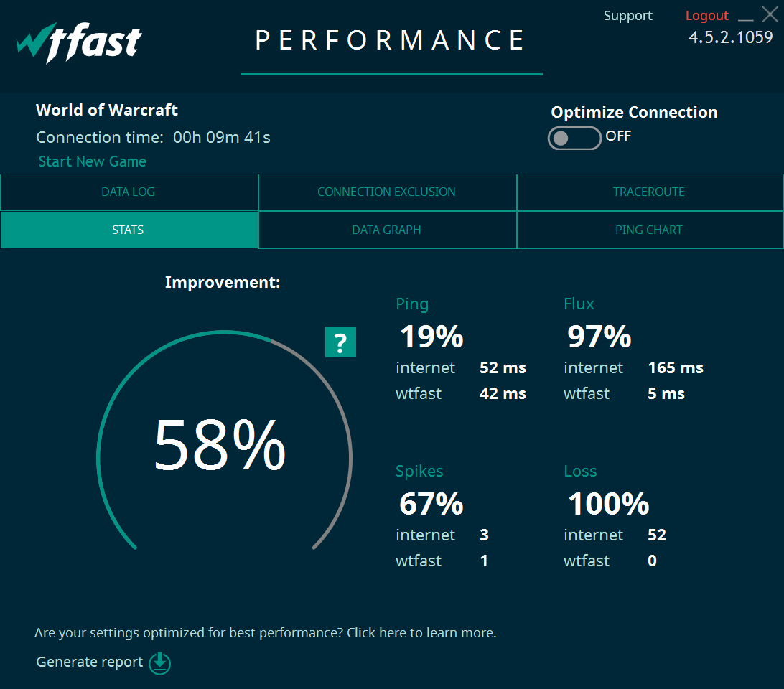784x689 pixels.
Task: Click the 58% improvement value
Action: point(221,448)
